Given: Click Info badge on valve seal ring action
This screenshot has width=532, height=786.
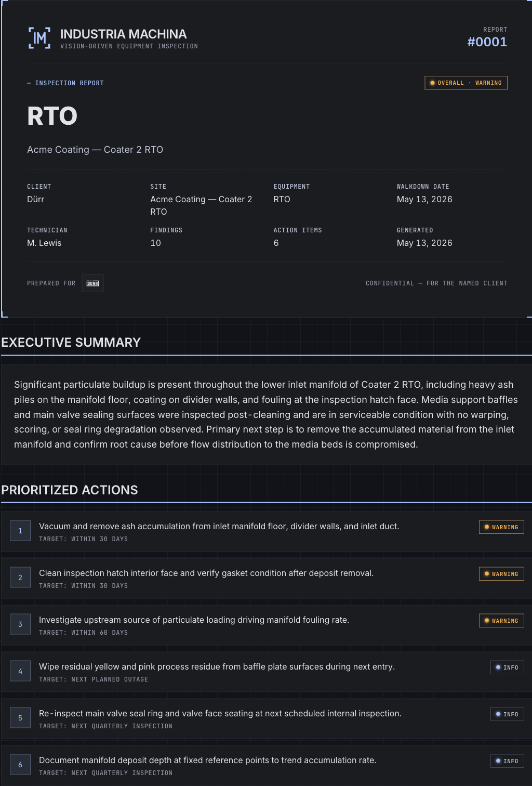Looking at the screenshot, I should [x=507, y=714].
